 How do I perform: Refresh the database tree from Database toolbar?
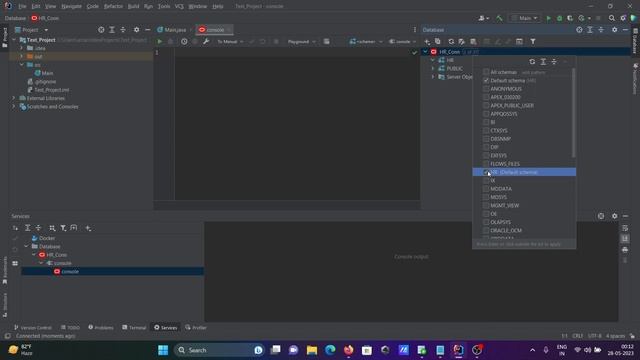pyautogui.click(x=451, y=42)
